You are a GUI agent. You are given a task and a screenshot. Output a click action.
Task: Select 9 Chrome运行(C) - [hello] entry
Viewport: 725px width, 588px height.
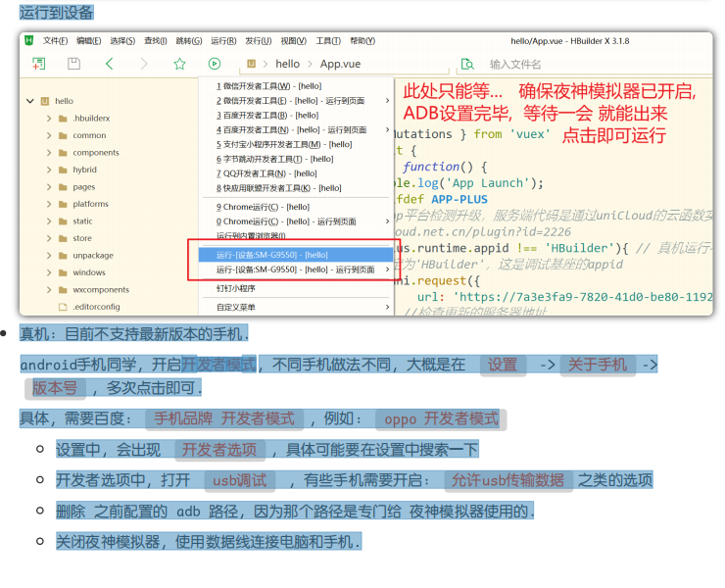point(296,207)
